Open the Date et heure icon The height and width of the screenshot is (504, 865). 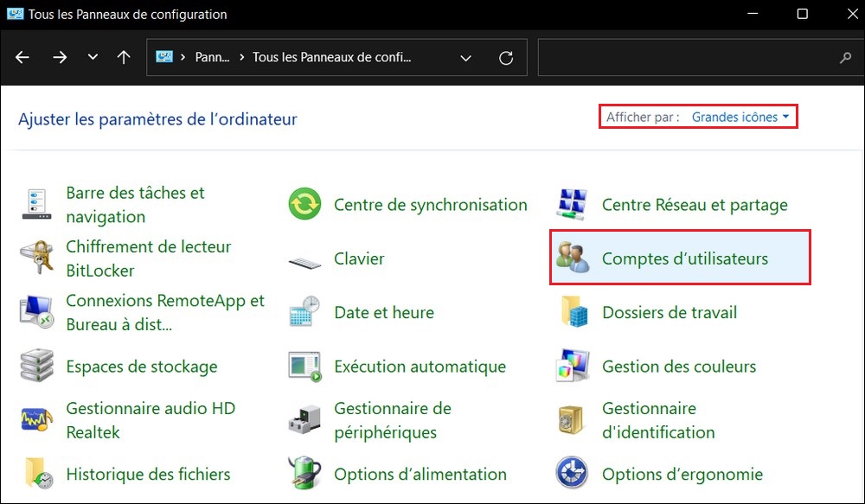click(304, 312)
